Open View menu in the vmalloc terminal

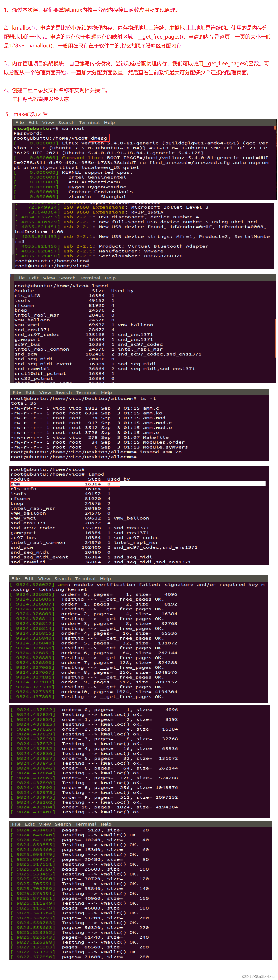click(x=45, y=824)
